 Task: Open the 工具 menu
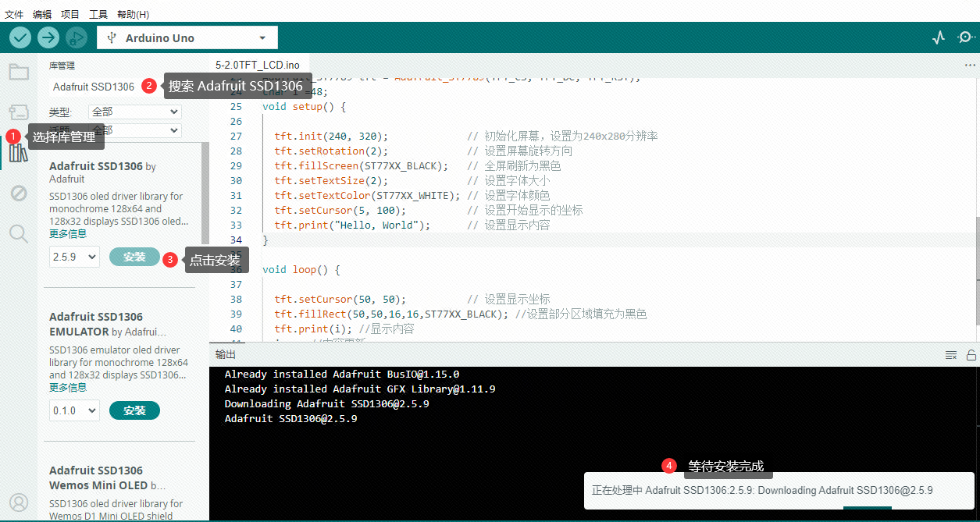pyautogui.click(x=98, y=14)
